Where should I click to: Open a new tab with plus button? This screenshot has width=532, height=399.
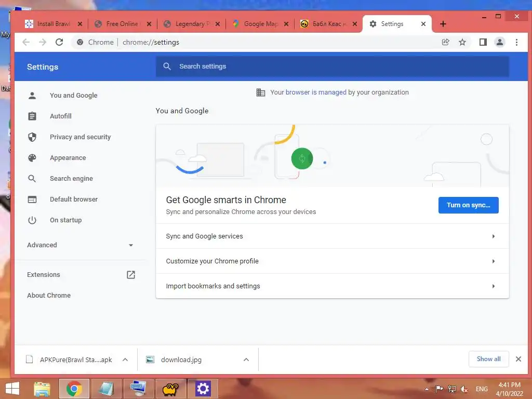click(x=443, y=24)
